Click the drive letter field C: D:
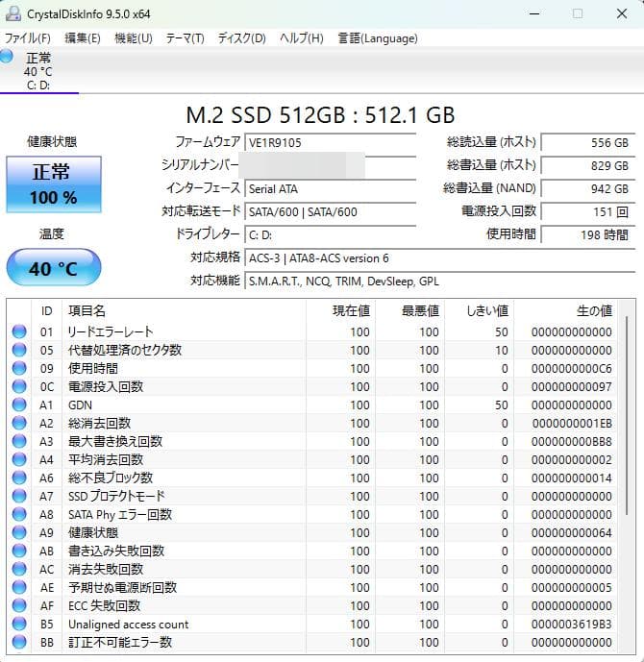Viewport: 644px width, 662px height. tap(331, 234)
